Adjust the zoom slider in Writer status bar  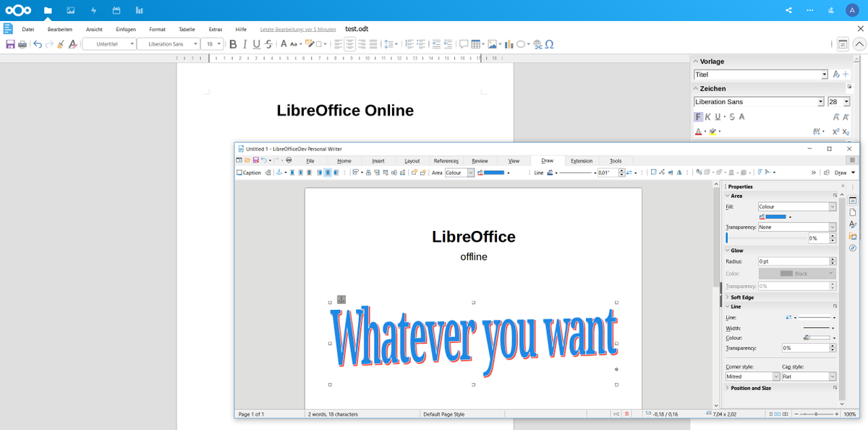coord(816,414)
